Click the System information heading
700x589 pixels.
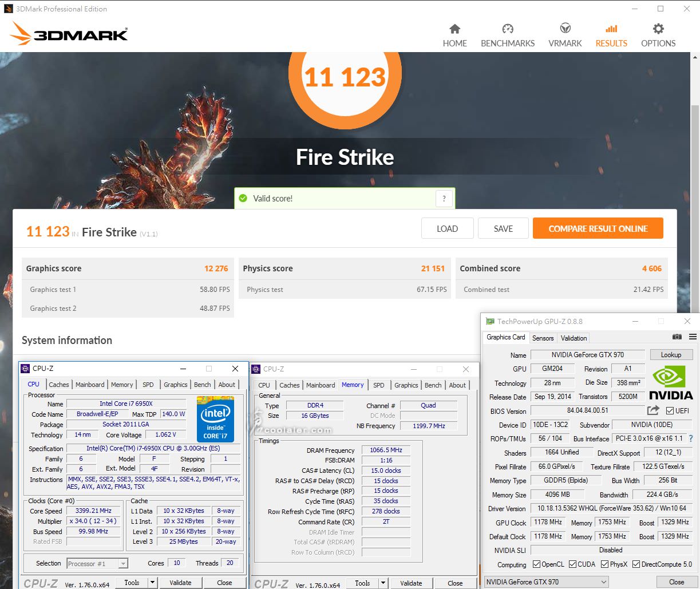pyautogui.click(x=67, y=340)
